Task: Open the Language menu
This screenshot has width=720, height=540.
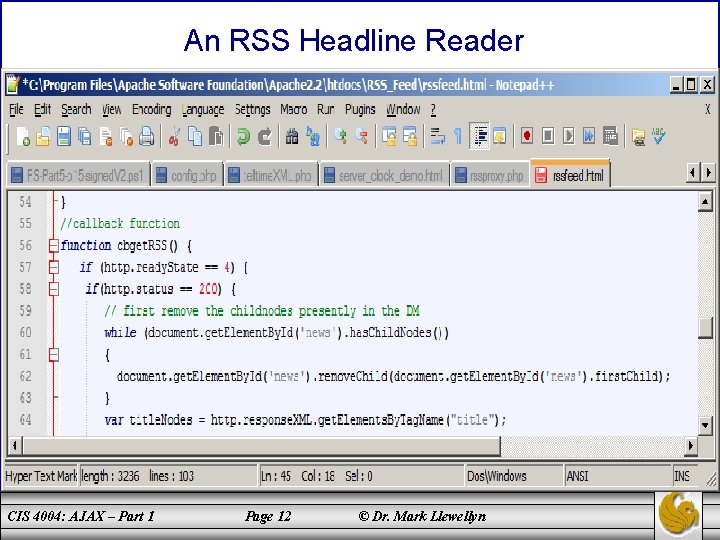Action: 203,109
